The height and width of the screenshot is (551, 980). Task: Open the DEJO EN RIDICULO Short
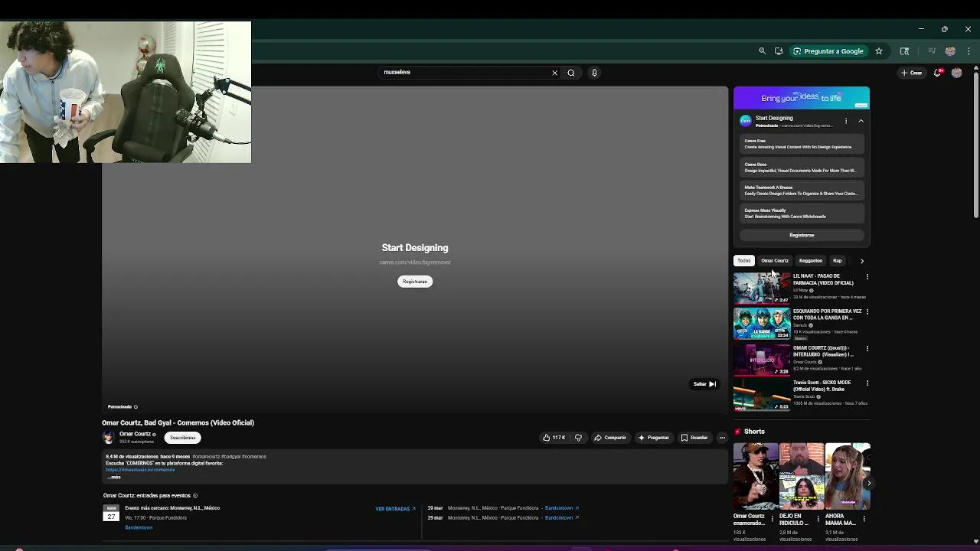coord(802,476)
